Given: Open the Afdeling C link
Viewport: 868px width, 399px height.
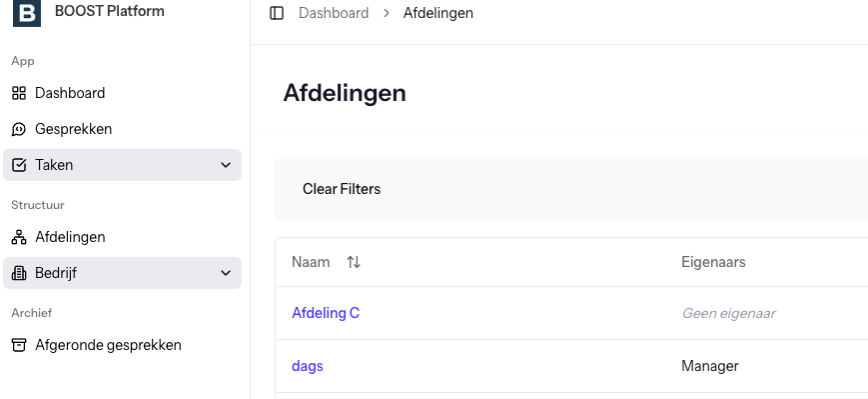Looking at the screenshot, I should 326,313.
